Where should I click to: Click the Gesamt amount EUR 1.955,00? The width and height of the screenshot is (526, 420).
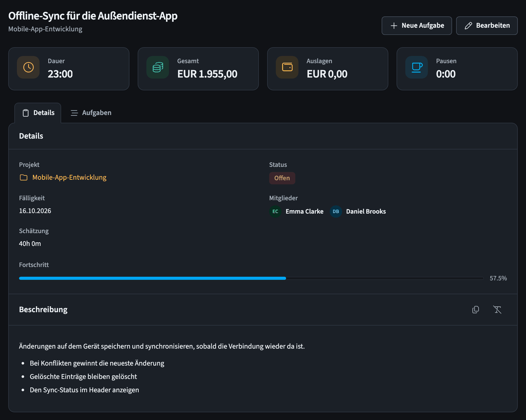207,74
